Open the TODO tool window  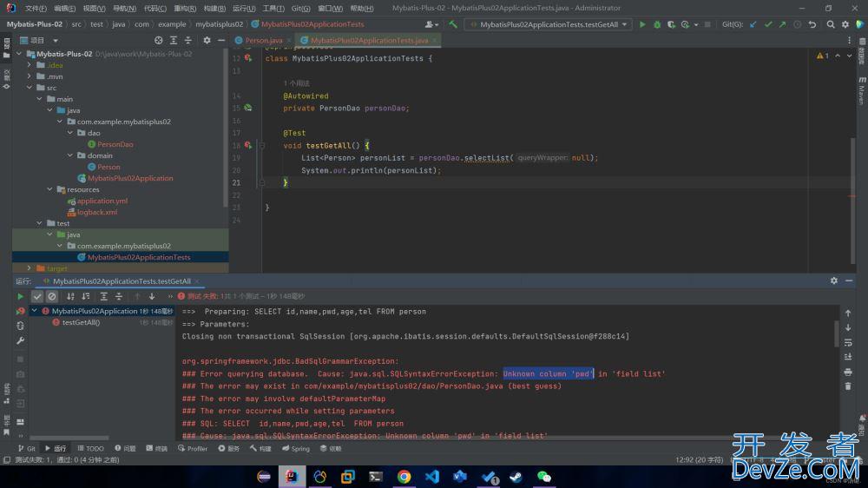pos(90,449)
